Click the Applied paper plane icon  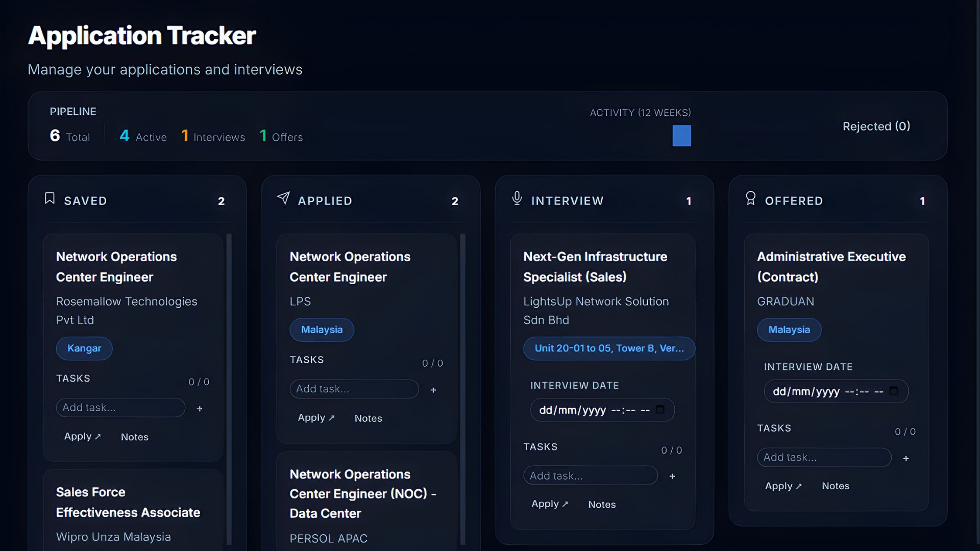pyautogui.click(x=283, y=198)
